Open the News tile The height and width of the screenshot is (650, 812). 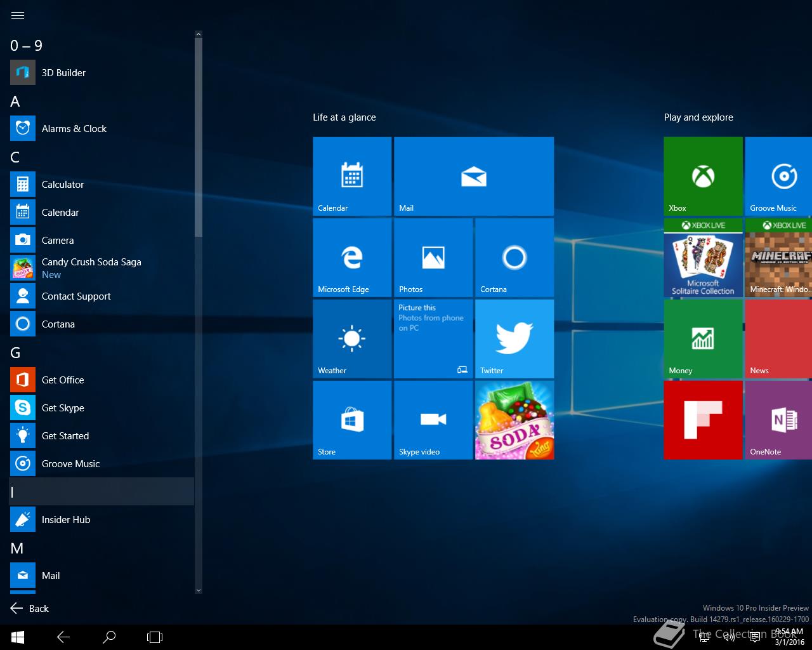pos(779,339)
